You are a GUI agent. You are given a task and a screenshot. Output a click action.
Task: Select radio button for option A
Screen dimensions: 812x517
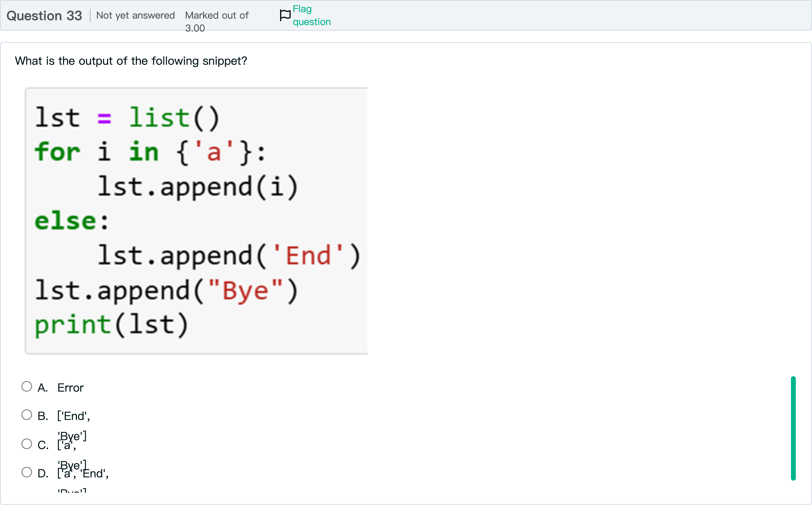27,386
